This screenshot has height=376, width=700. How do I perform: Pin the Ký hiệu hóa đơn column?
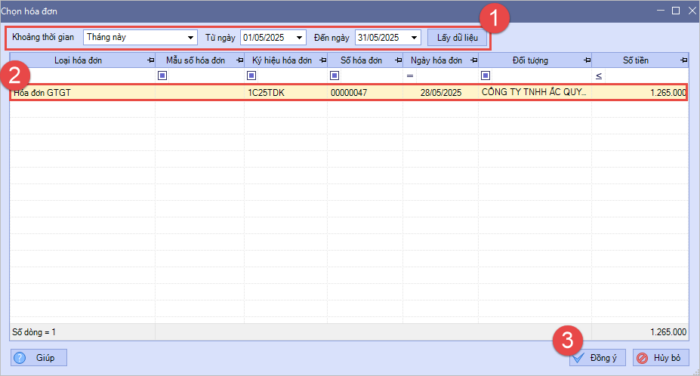(323, 60)
